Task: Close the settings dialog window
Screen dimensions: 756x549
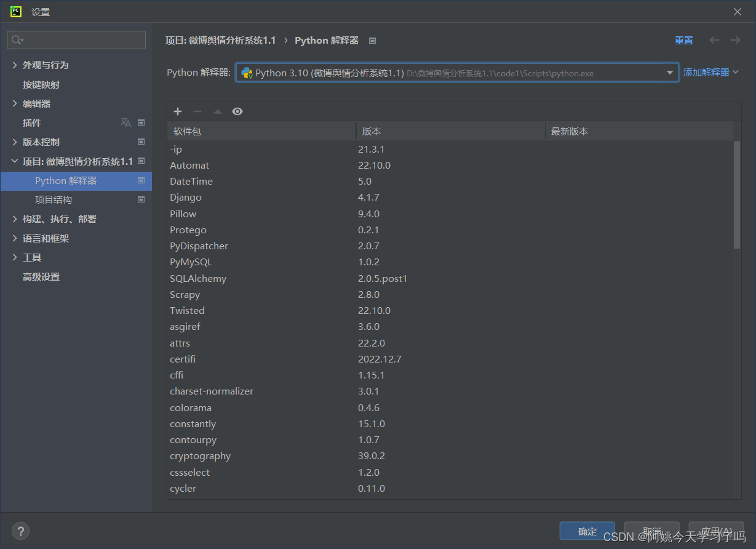Action: coord(738,12)
